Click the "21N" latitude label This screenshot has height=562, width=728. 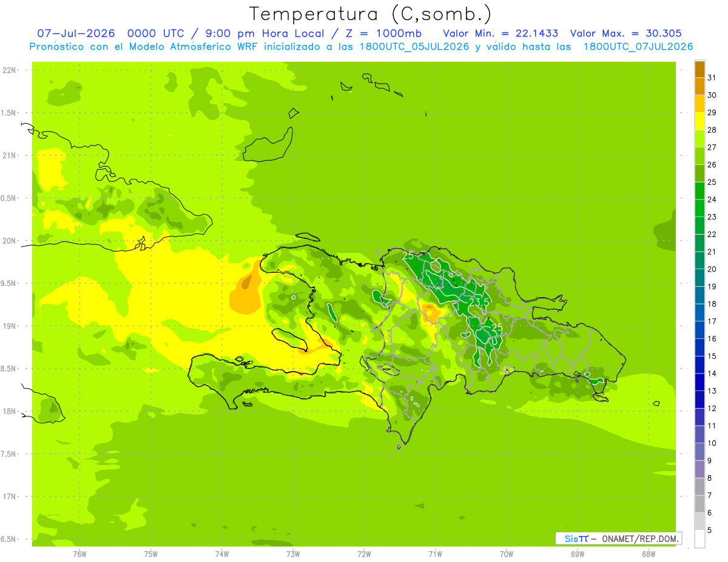pyautogui.click(x=10, y=156)
